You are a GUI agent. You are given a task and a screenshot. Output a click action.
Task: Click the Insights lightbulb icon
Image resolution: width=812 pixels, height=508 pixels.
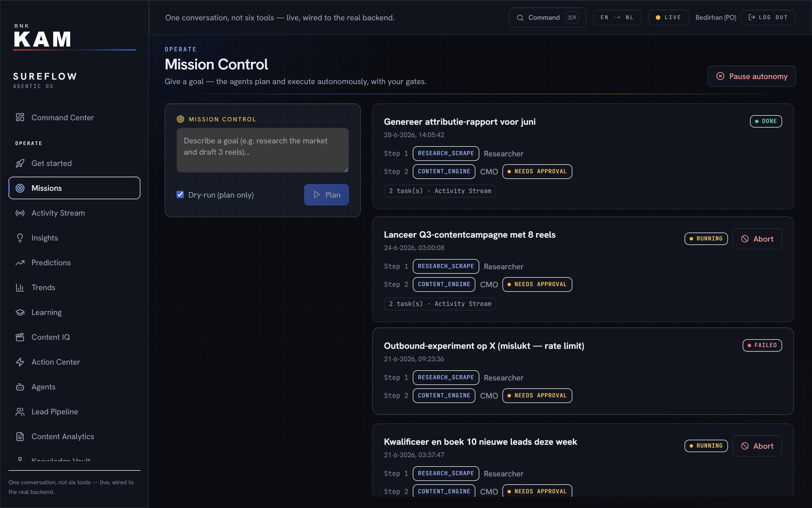click(20, 238)
